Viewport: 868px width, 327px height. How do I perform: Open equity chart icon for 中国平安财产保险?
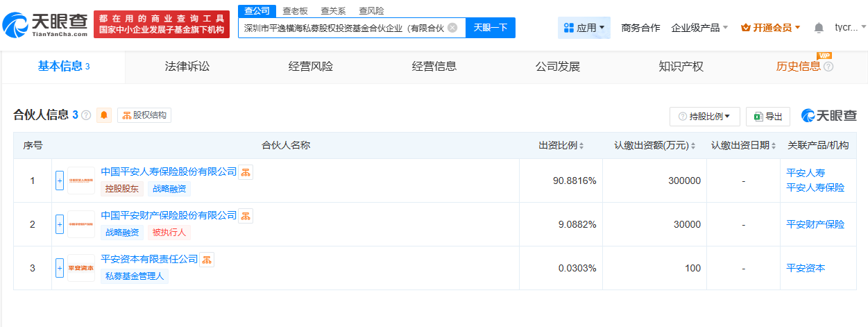(x=246, y=216)
